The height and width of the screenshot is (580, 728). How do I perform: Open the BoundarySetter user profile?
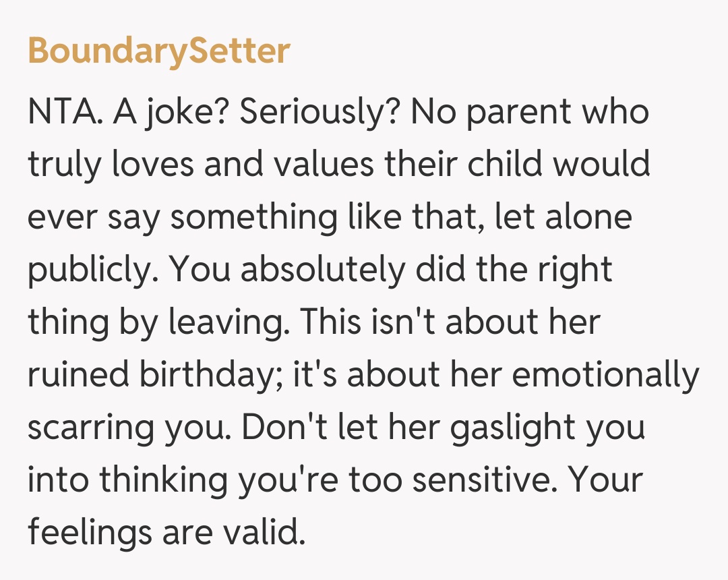pyautogui.click(x=159, y=51)
